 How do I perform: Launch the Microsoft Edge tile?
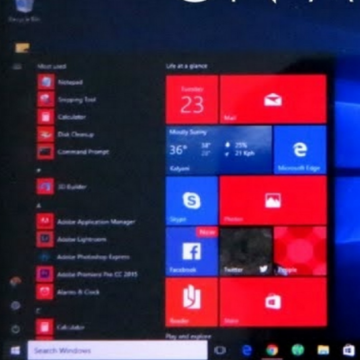(x=300, y=150)
